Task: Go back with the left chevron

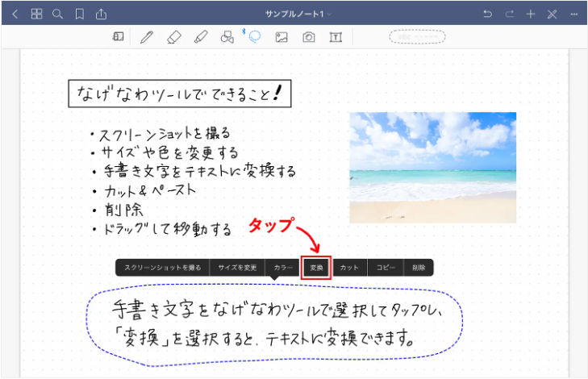Action: 15,15
